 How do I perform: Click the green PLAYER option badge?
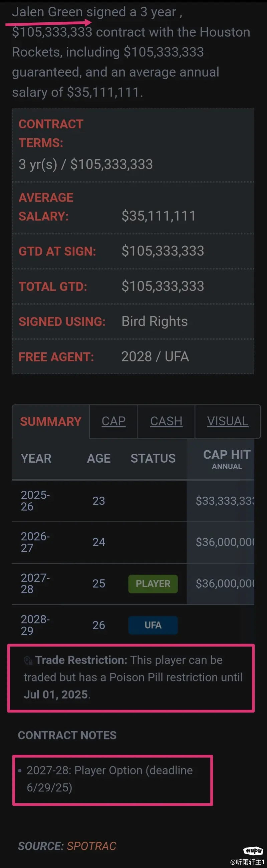pyautogui.click(x=153, y=584)
